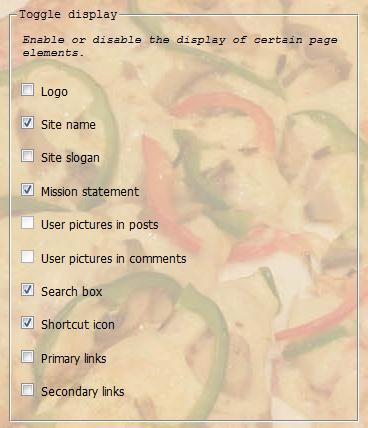
Task: Click the User pictures in comments label
Action: coord(114,259)
